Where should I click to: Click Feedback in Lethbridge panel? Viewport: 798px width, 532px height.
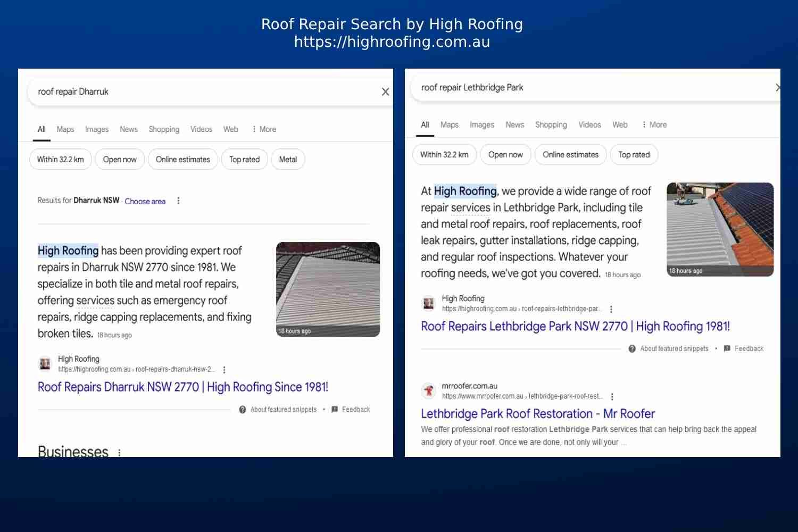(x=749, y=349)
